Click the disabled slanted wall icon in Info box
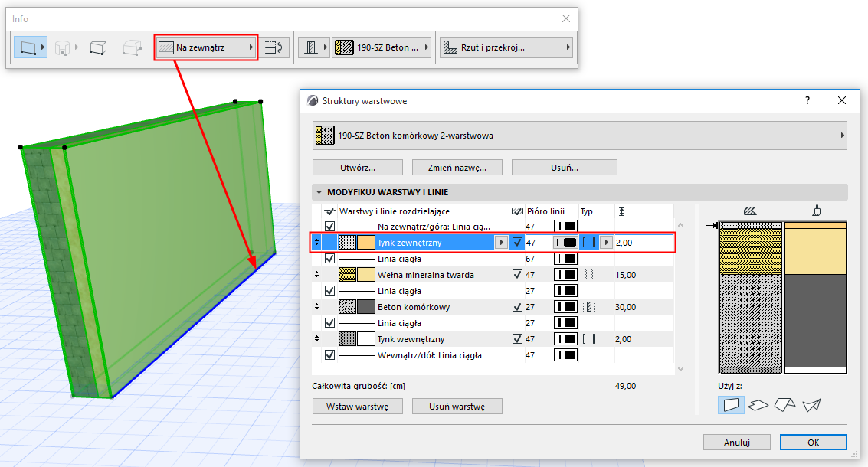868x467 pixels. pyautogui.click(x=132, y=47)
